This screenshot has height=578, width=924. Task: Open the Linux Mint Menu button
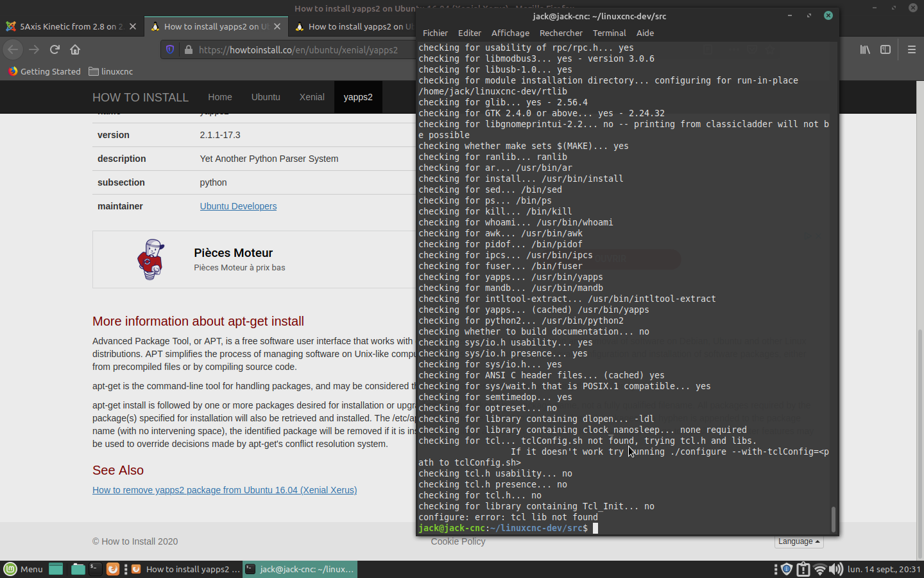pyautogui.click(x=24, y=569)
